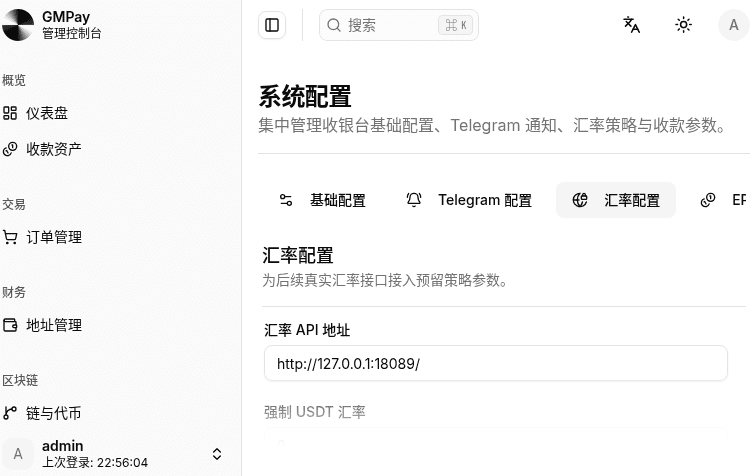
Task: Click the 汇率 API 地址 input field
Action: click(496, 363)
